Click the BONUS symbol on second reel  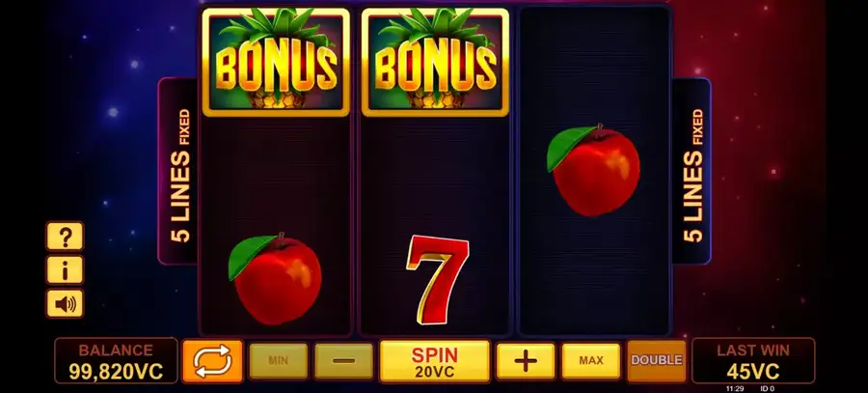435,62
